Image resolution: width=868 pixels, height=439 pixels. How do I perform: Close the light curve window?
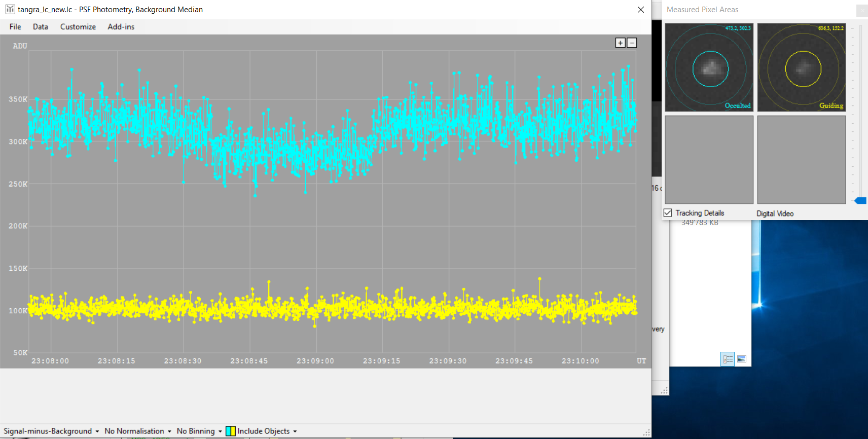pyautogui.click(x=640, y=10)
